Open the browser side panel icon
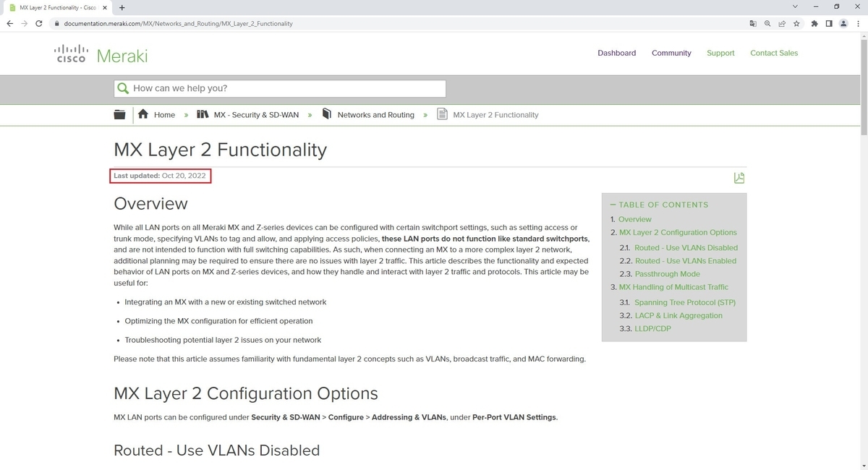 tap(829, 23)
